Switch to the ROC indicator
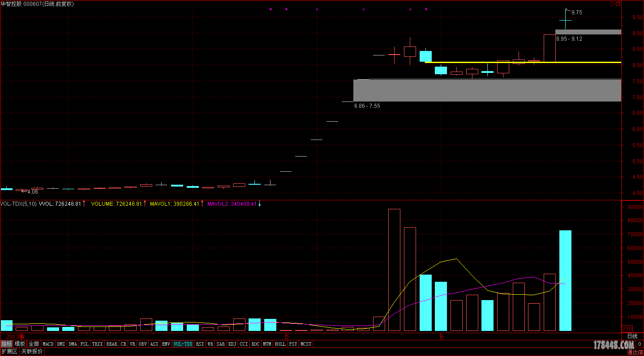The height and width of the screenshot is (356, 644). [255, 344]
